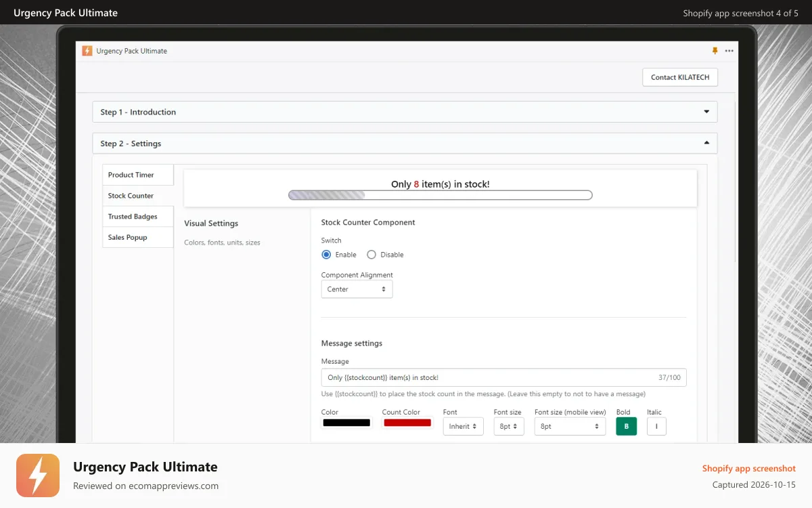Open the Font Inherit dropdown

464,426
